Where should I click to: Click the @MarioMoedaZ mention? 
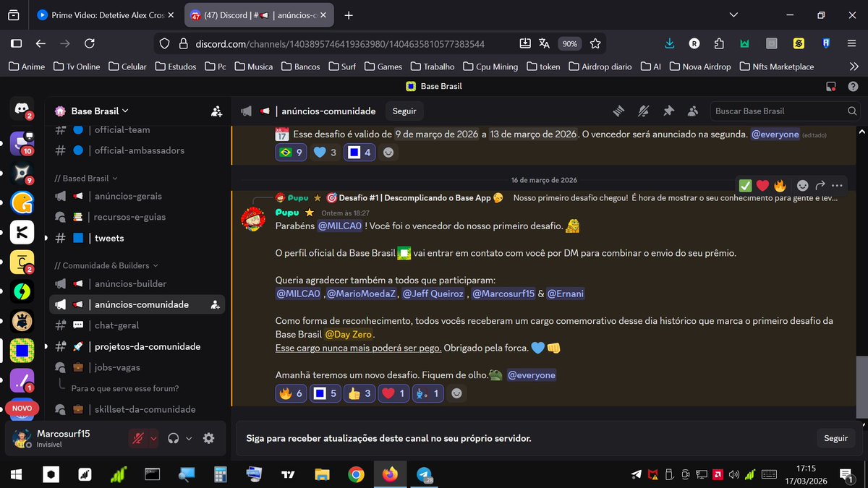(361, 294)
